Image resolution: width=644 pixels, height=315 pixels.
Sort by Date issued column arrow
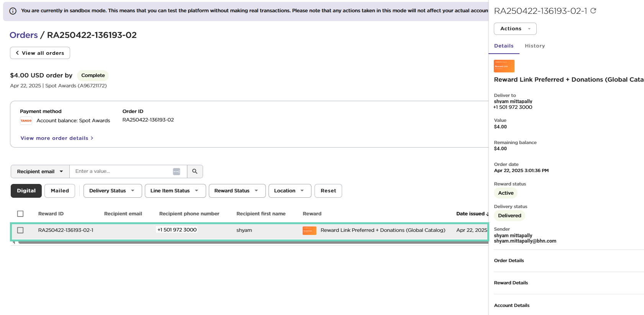tap(487, 214)
